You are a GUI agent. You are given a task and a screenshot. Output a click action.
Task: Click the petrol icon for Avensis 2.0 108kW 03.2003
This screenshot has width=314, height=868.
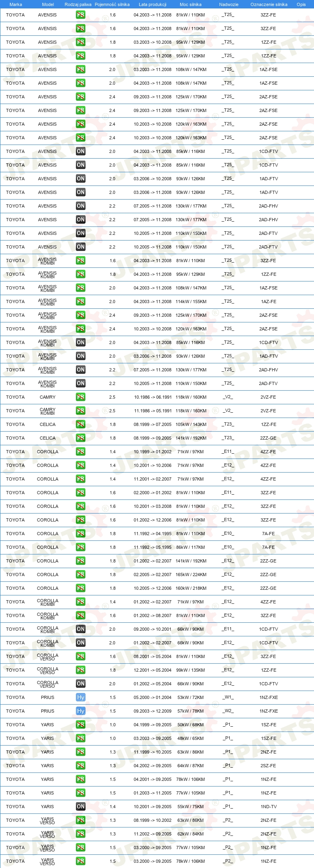[81, 69]
